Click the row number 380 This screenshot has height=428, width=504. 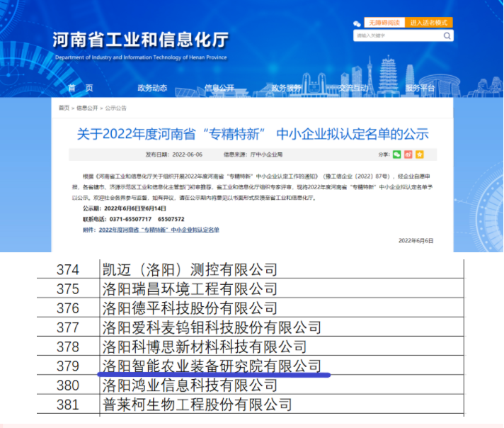click(x=68, y=385)
